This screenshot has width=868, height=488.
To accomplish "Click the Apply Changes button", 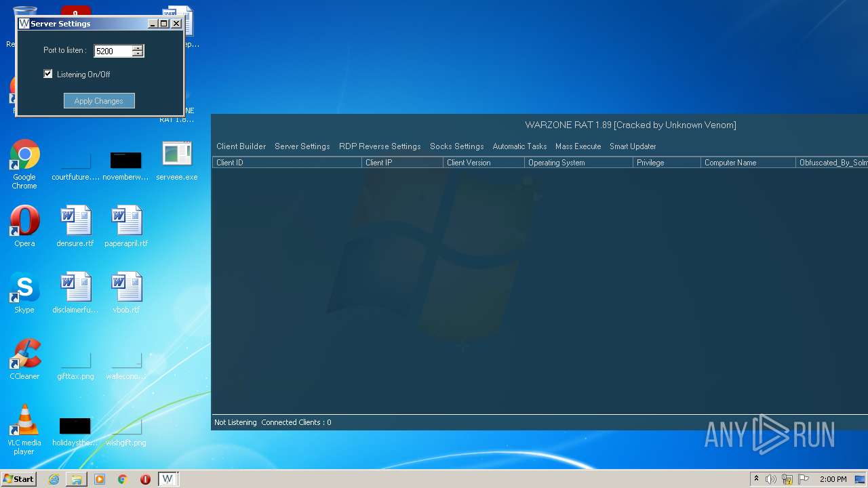I will click(99, 101).
